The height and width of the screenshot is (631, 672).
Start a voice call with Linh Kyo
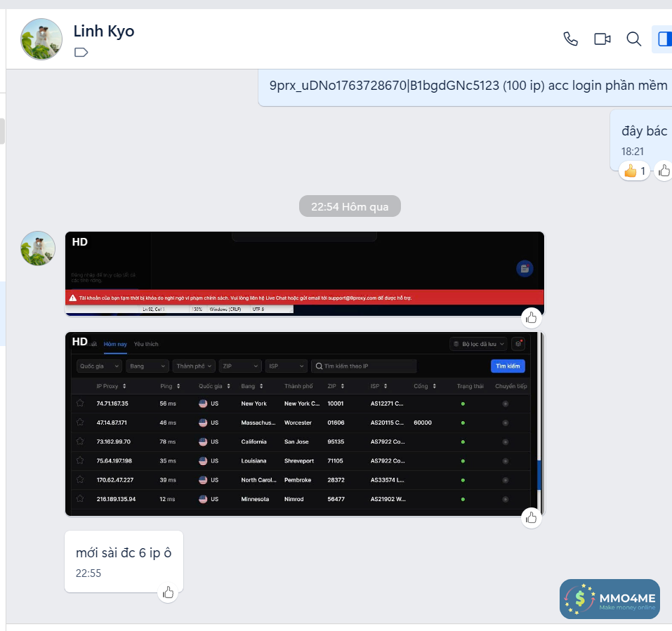(x=570, y=39)
